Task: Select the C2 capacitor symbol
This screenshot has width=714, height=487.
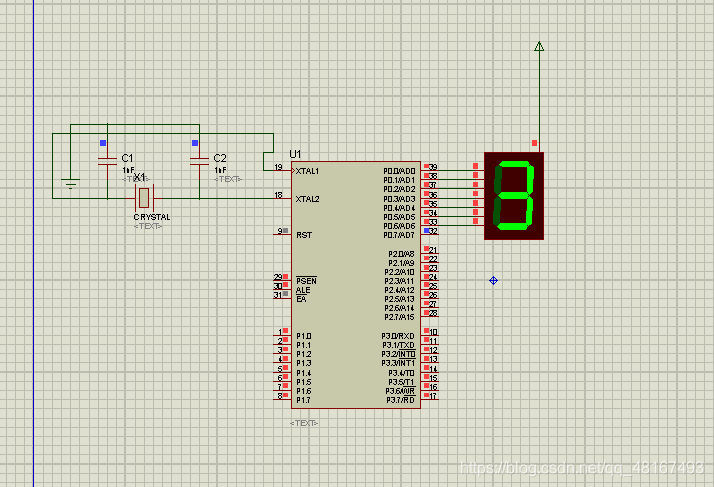Action: point(199,161)
